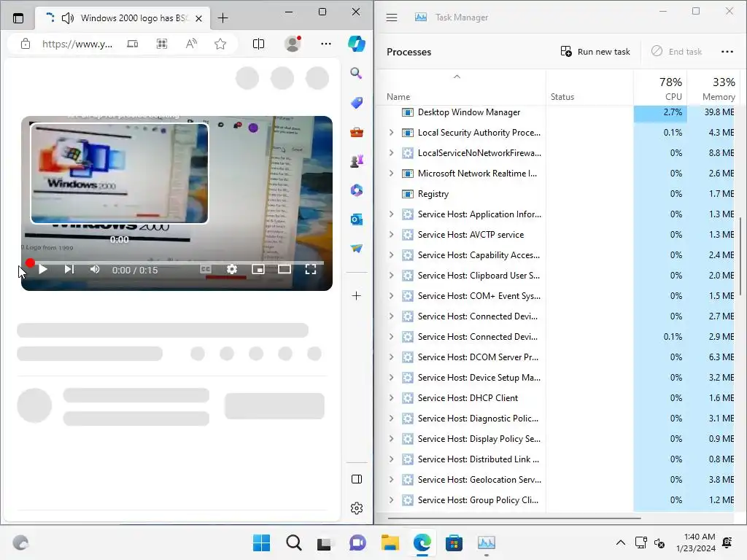Click the Edge address bar URL
The width and height of the screenshot is (747, 560).
(x=77, y=44)
